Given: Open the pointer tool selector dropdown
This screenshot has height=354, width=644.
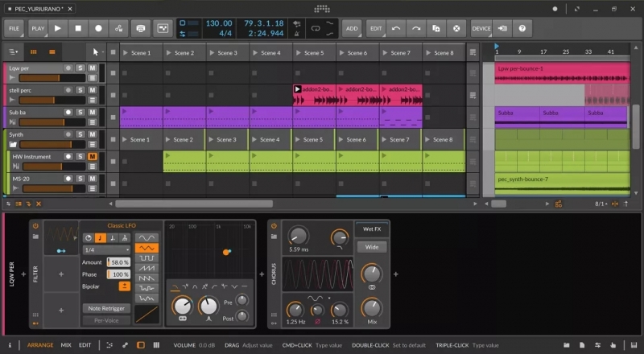Looking at the screenshot, I should [97, 51].
